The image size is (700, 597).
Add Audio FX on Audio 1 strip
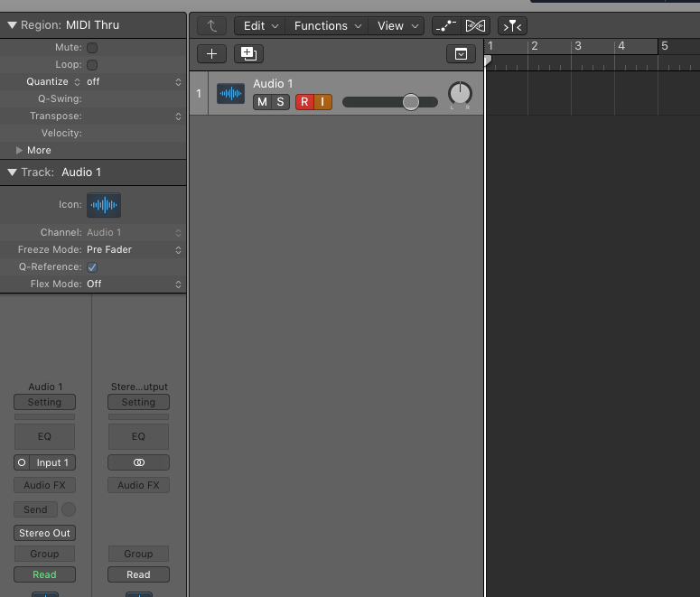pyautogui.click(x=44, y=485)
